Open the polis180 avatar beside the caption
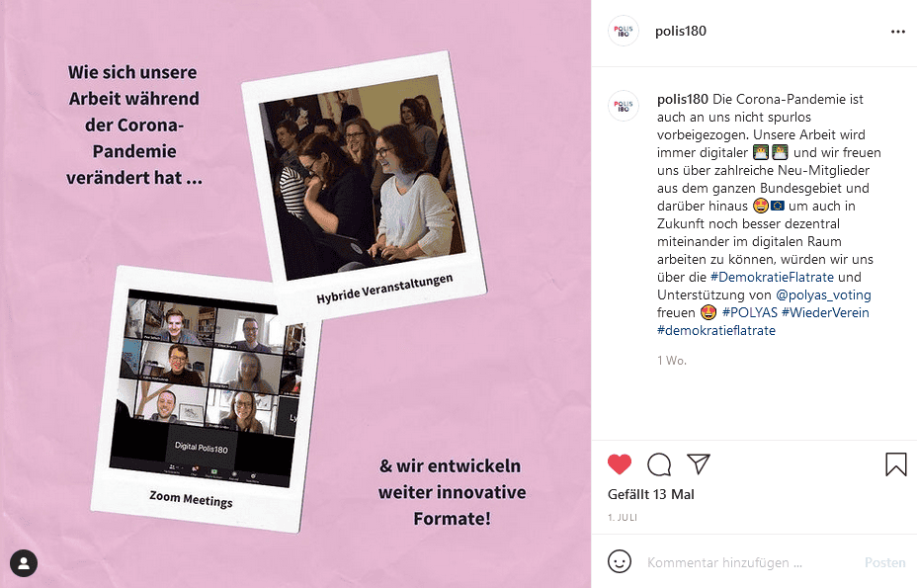 point(624,106)
